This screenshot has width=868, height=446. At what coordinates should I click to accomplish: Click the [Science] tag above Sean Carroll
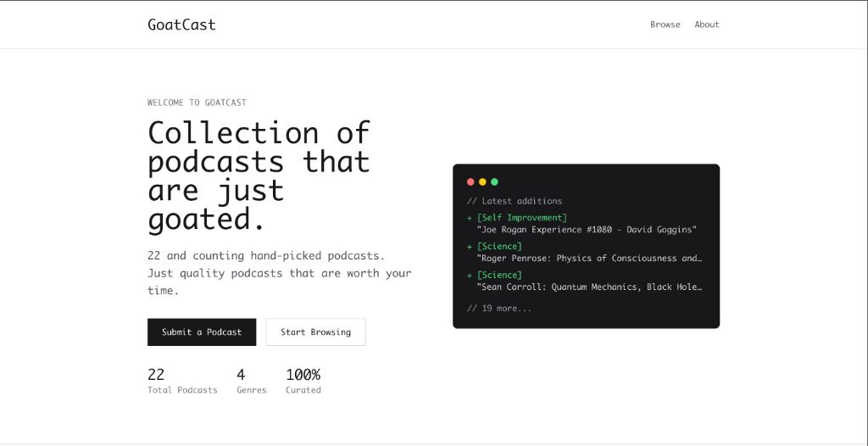[499, 275]
